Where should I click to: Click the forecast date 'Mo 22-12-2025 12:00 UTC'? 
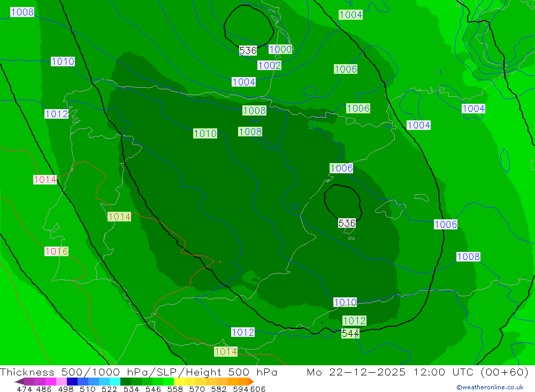[392, 372]
